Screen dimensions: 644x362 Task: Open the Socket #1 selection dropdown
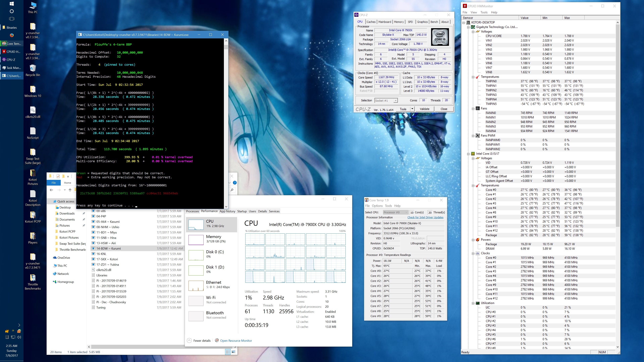tap(395, 100)
